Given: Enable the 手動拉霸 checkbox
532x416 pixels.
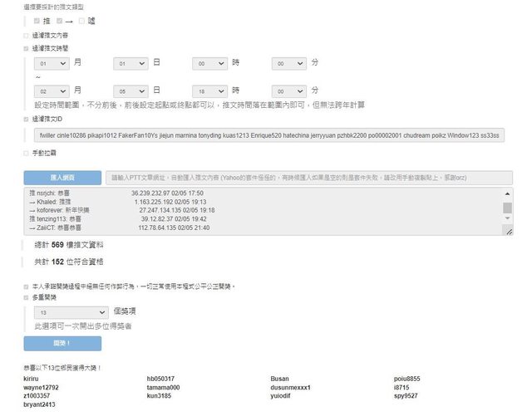Looking at the screenshot, I should (x=26, y=153).
